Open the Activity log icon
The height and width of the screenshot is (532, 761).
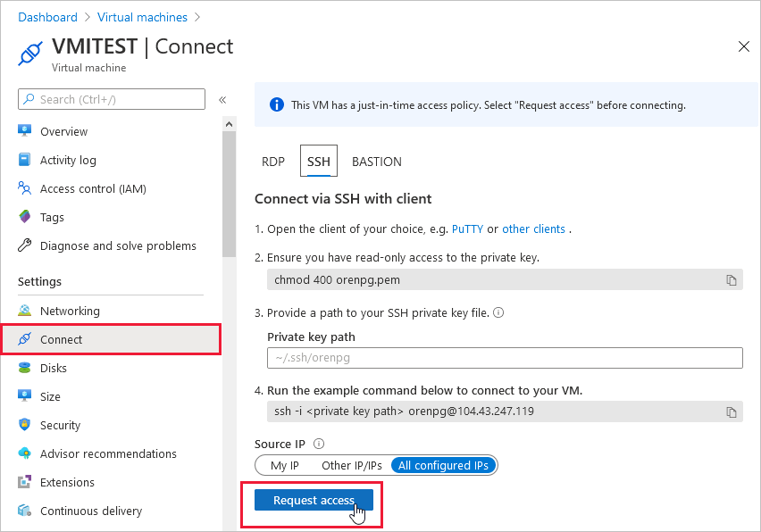pos(24,160)
